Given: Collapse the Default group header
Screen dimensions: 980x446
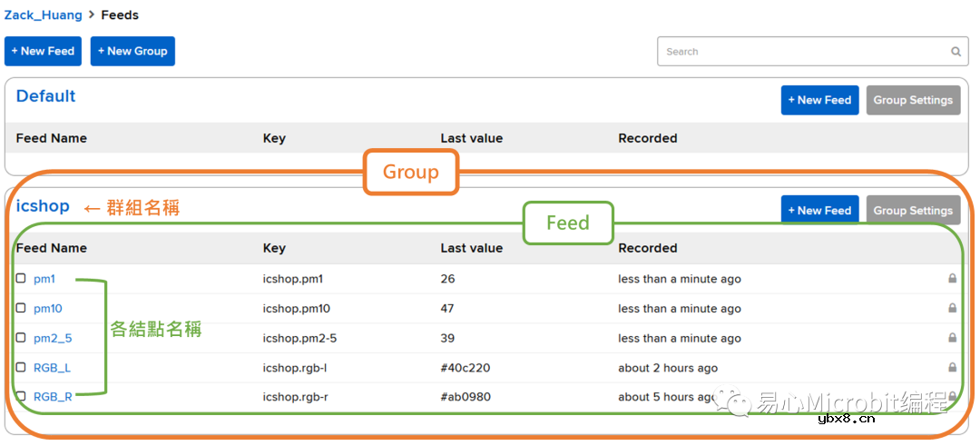Looking at the screenshot, I should (46, 96).
